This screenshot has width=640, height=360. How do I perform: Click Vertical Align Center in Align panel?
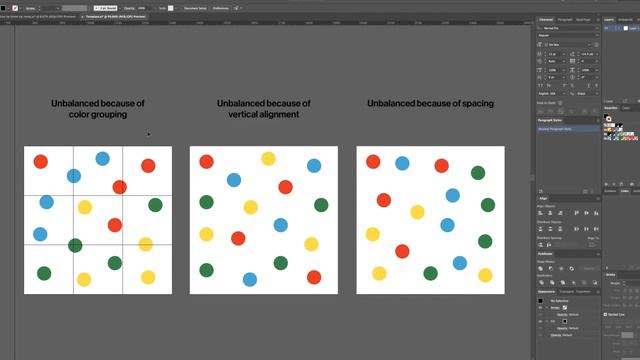pyautogui.click(x=586, y=213)
